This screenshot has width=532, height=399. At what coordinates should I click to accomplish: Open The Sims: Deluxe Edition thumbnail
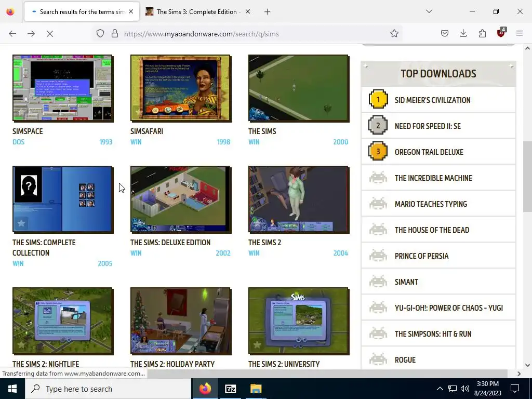pos(181,199)
